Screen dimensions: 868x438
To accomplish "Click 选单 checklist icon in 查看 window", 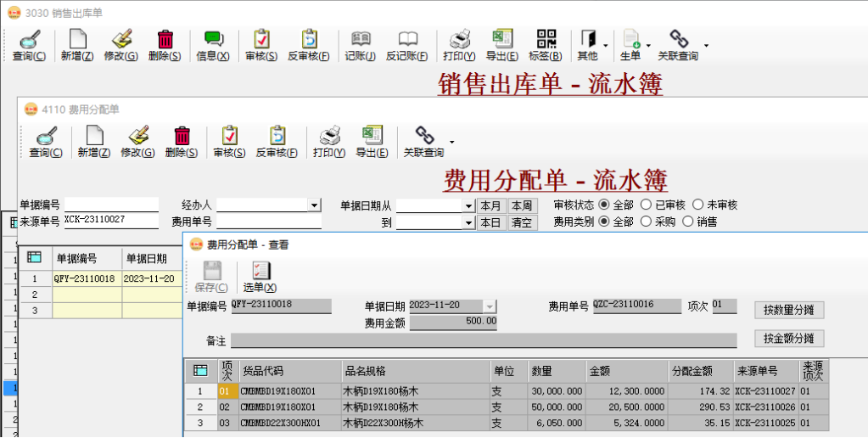I will coord(260,272).
